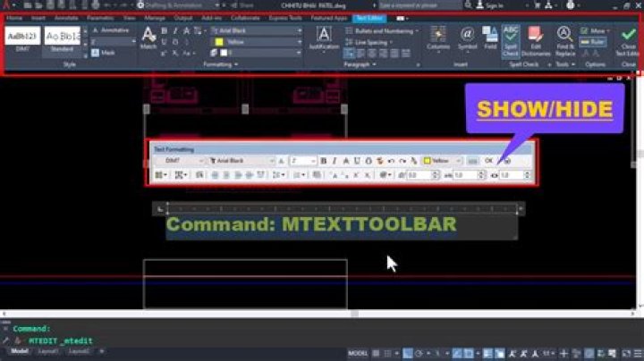
Task: Expand the Formatting panel title
Action: point(221,64)
